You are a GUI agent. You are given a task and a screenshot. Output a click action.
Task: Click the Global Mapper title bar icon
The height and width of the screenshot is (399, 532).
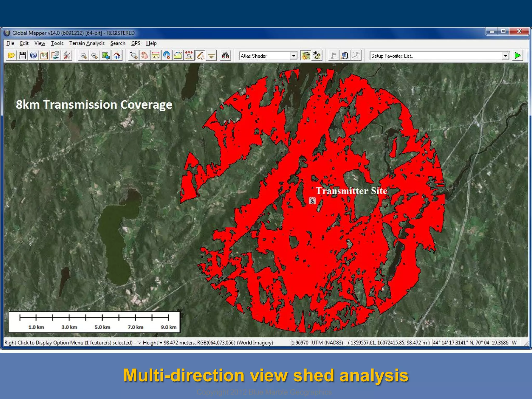7,33
